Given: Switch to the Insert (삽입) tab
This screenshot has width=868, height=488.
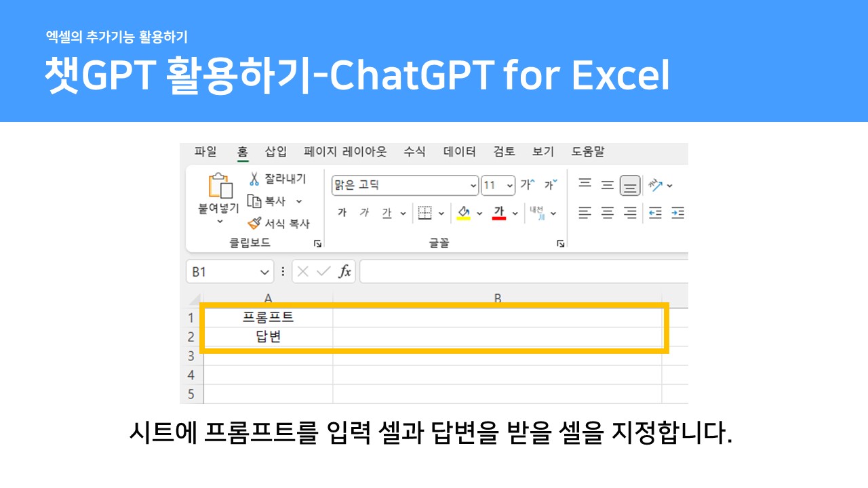Looking at the screenshot, I should point(276,152).
